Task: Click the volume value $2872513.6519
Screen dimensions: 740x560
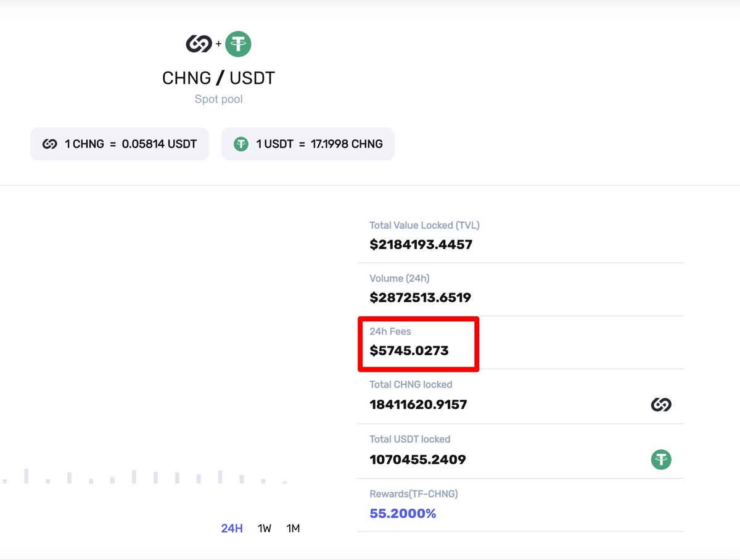Action: pos(421,298)
